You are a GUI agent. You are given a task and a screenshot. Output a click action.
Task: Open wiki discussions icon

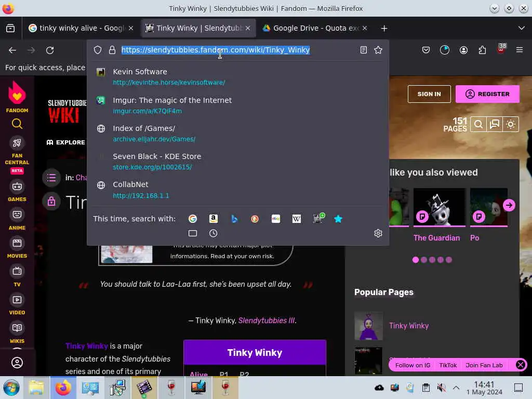click(x=495, y=125)
